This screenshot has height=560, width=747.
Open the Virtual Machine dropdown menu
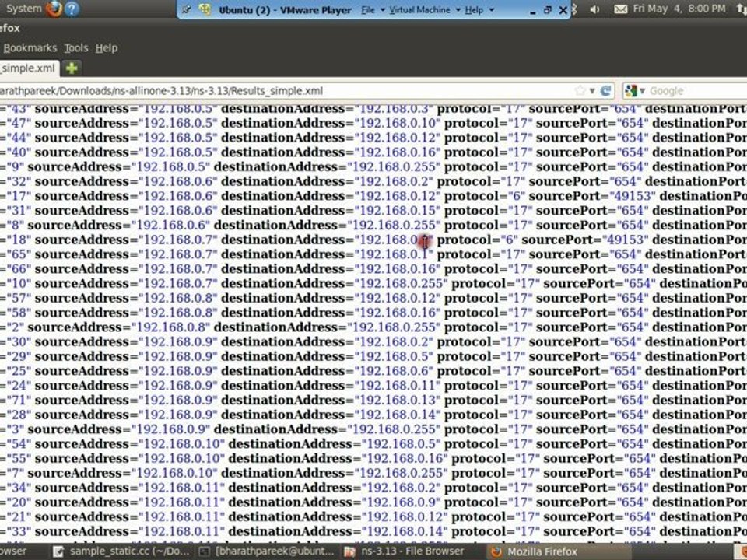[x=425, y=9]
